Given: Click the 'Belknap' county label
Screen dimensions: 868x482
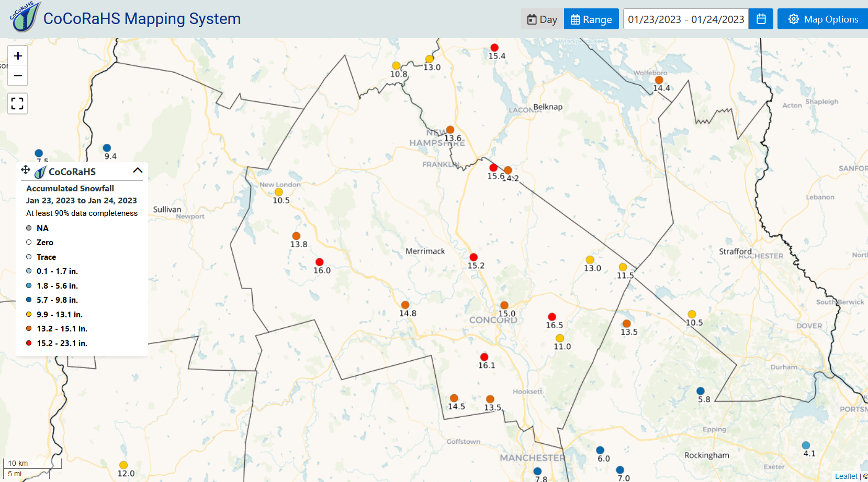Looking at the screenshot, I should tap(548, 107).
